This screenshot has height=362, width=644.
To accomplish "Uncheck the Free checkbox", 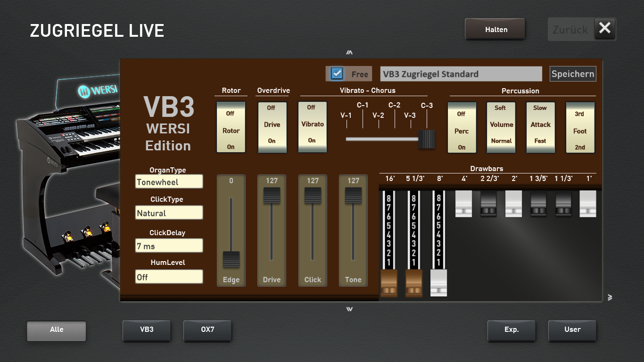I will pyautogui.click(x=337, y=74).
